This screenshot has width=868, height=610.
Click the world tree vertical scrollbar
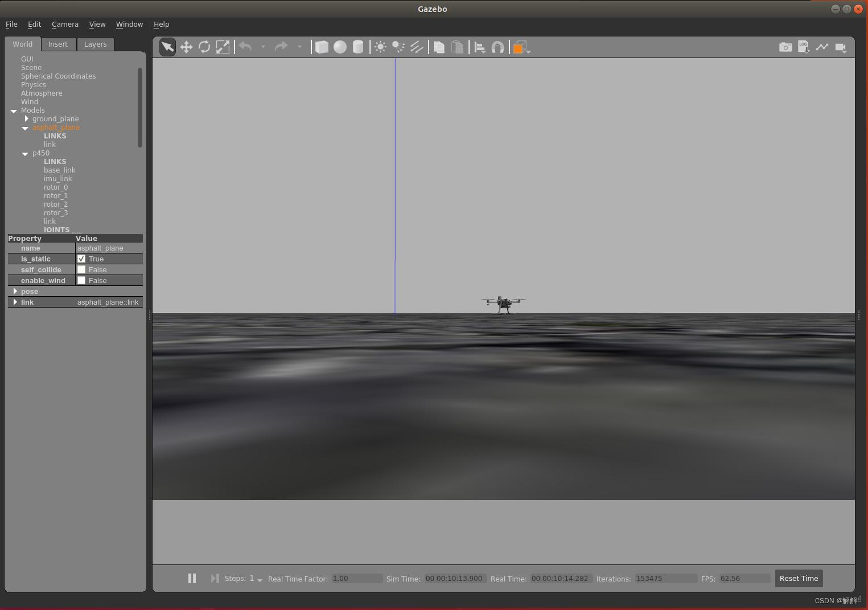[140, 107]
